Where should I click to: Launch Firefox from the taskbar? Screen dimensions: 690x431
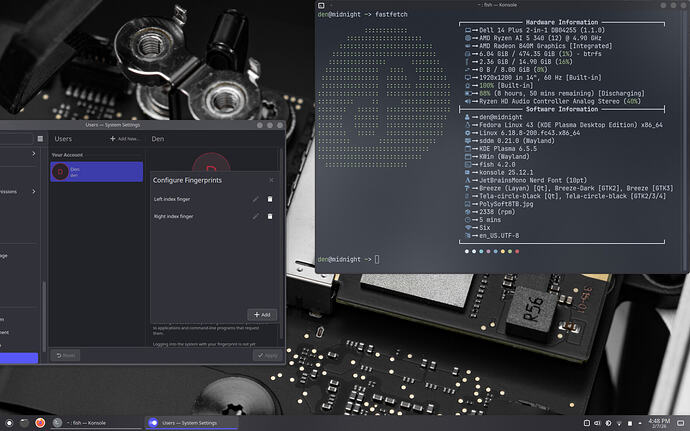[40, 423]
